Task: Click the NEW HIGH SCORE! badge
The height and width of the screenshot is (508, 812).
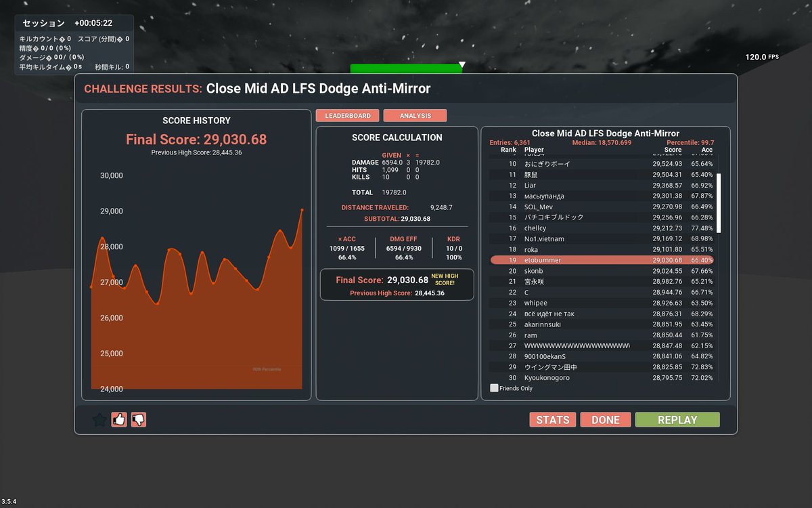Action: coord(445,279)
